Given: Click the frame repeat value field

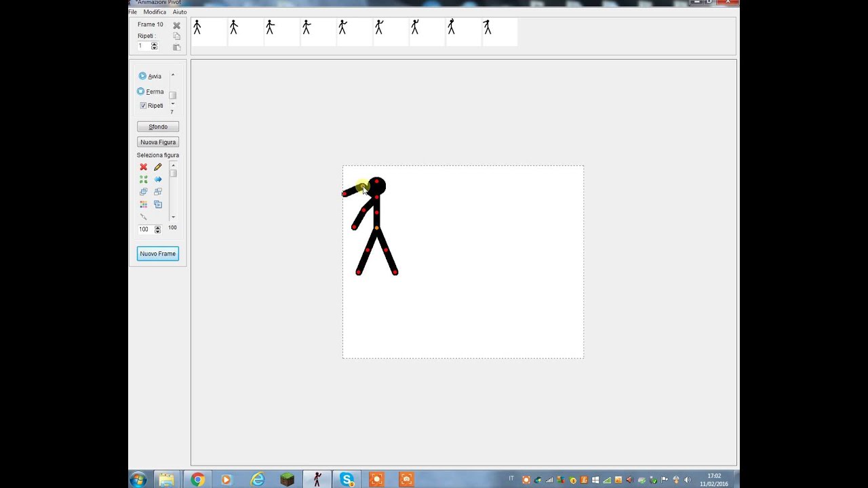Looking at the screenshot, I should [x=144, y=46].
